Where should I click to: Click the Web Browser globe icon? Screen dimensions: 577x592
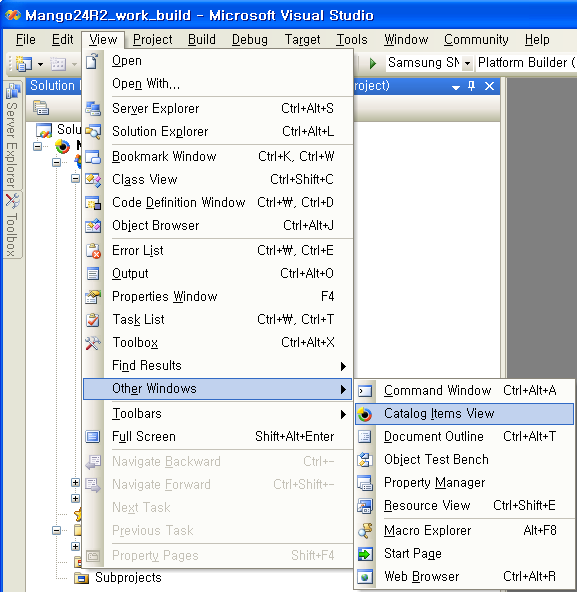pyautogui.click(x=365, y=577)
